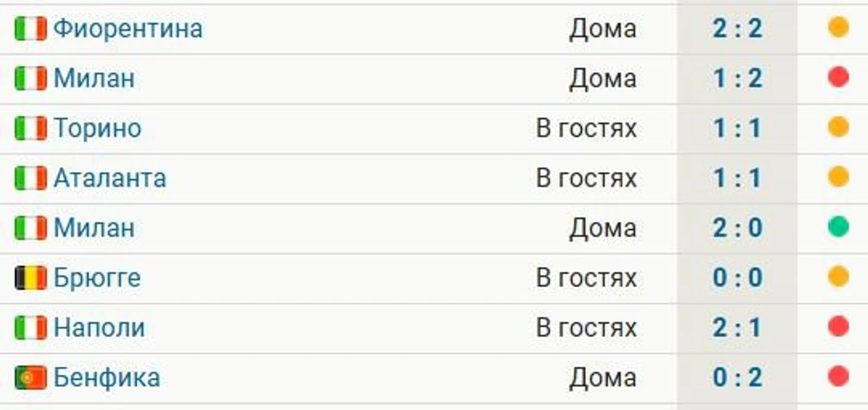Open the Бенфика team link
Image resolution: width=868 pixels, height=410 pixels.
point(107,378)
